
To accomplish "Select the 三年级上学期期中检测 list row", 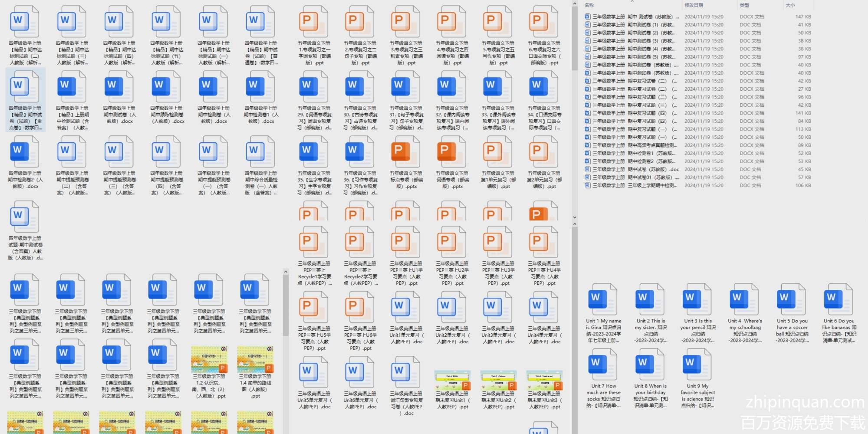I will click(x=698, y=185).
